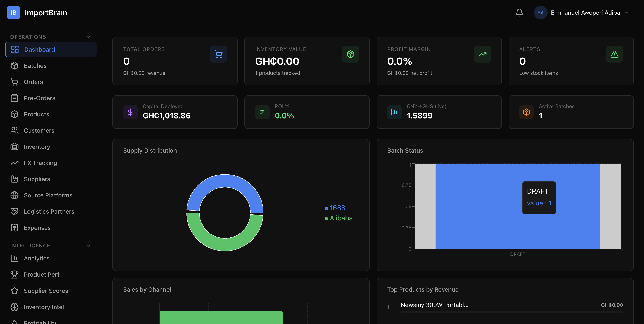Click the Inventory Intel brain icon
Image resolution: width=644 pixels, height=324 pixels.
pos(14,307)
